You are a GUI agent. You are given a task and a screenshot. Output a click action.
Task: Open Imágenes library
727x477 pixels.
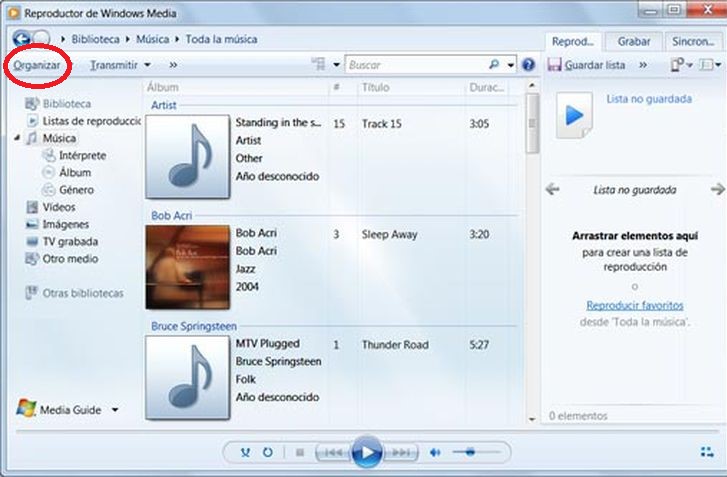pyautogui.click(x=65, y=224)
